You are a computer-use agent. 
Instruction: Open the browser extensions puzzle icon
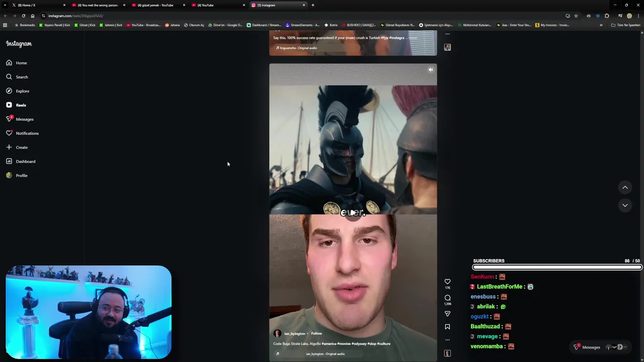pos(607,16)
